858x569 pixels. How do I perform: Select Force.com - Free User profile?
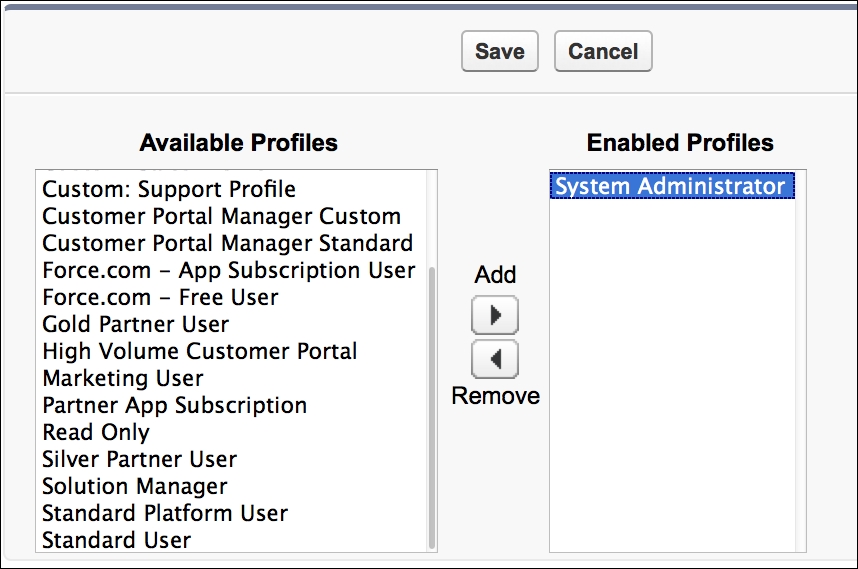pos(160,297)
